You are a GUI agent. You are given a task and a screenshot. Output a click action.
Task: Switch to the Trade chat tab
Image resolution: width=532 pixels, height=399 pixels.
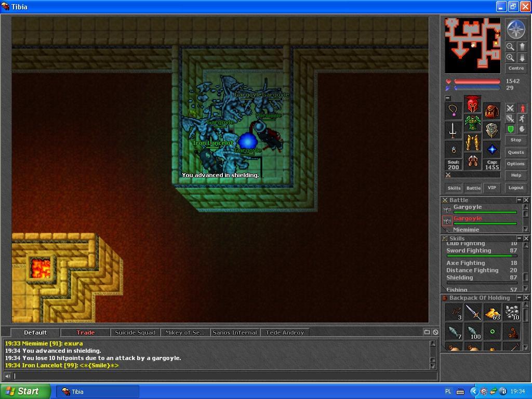(x=85, y=332)
